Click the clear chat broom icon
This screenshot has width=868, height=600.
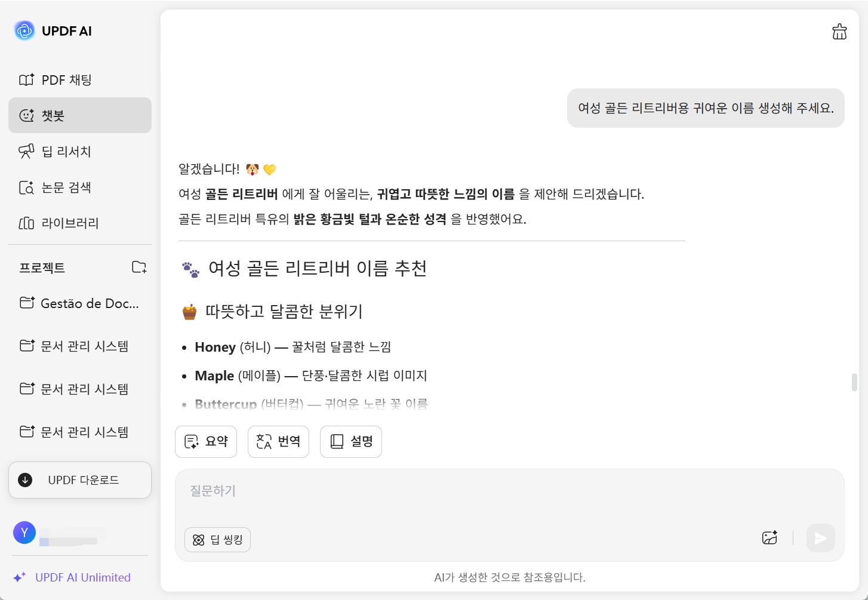tap(839, 32)
